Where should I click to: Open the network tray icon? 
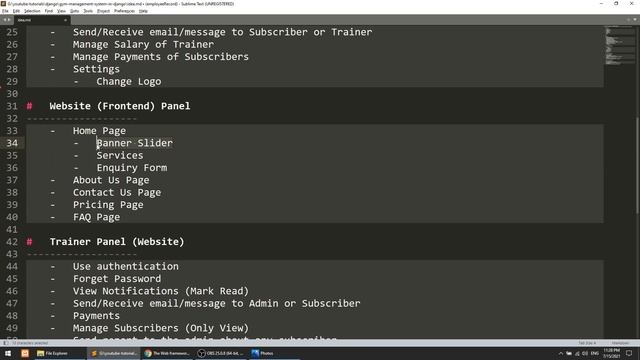(577, 353)
